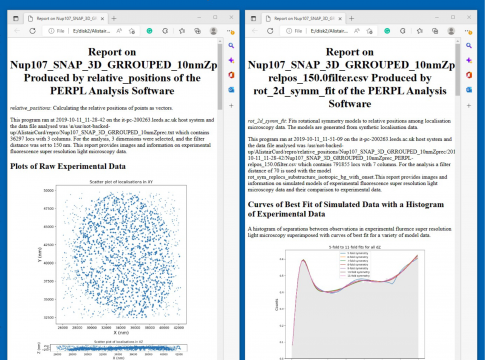Close the report tab in right window
The height and width of the screenshot is (360, 485).
[340, 19]
